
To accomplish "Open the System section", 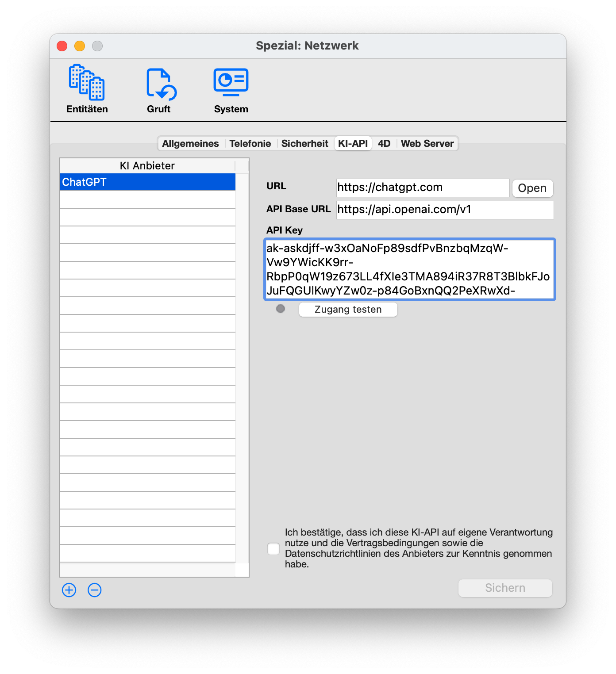I will pos(231,90).
